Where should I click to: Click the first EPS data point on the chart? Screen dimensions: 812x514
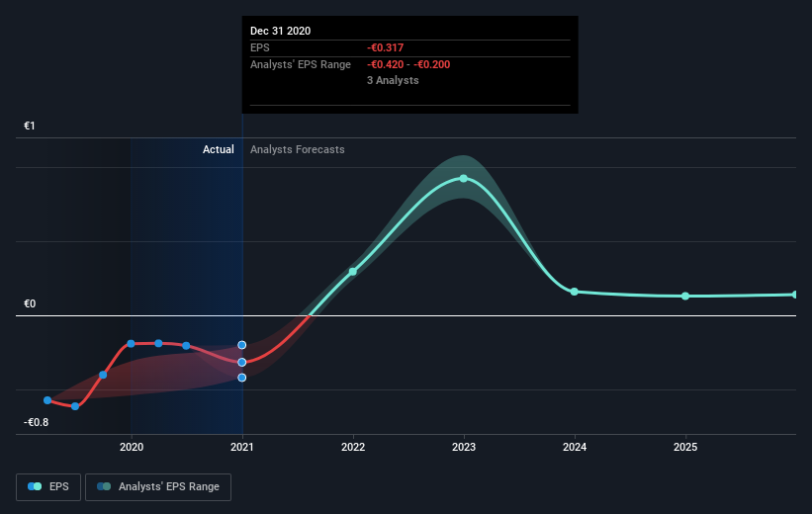click(x=47, y=400)
